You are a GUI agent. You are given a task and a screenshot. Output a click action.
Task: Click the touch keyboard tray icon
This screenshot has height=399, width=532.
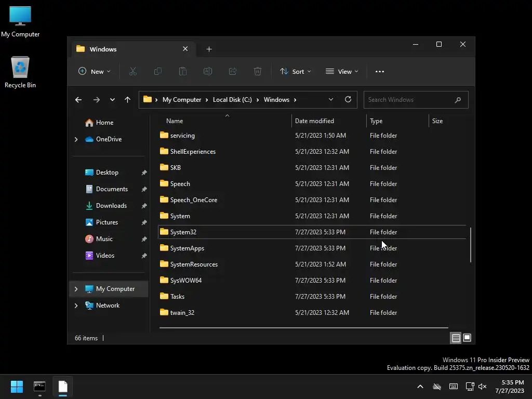click(x=453, y=387)
